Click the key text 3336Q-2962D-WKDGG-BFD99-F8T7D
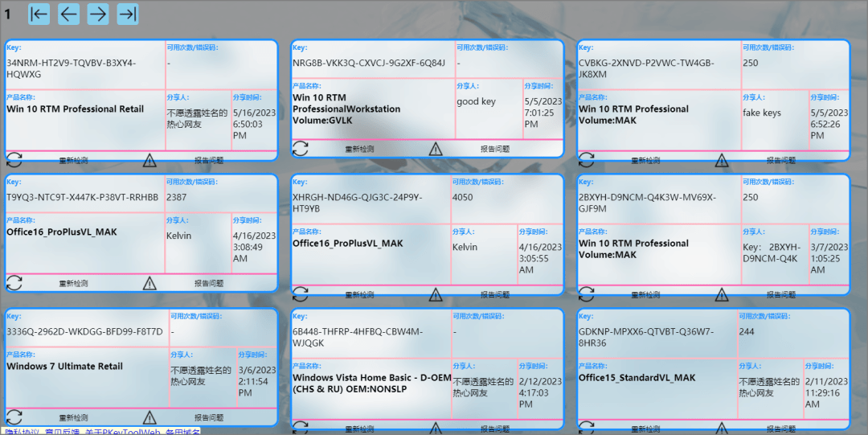 tap(84, 331)
